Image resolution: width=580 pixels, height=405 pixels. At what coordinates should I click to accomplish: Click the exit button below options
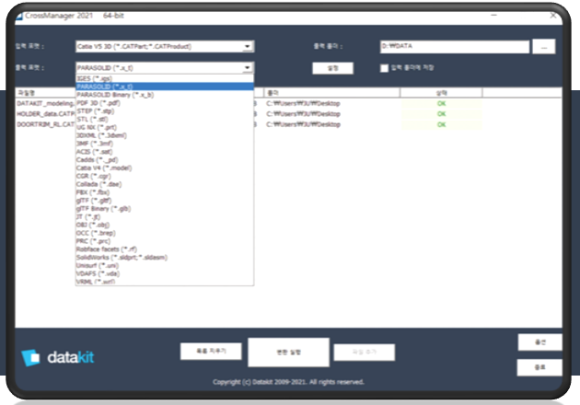[x=540, y=367]
